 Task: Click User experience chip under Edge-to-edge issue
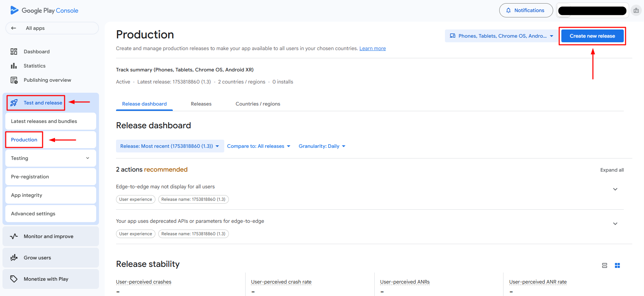[x=136, y=199]
